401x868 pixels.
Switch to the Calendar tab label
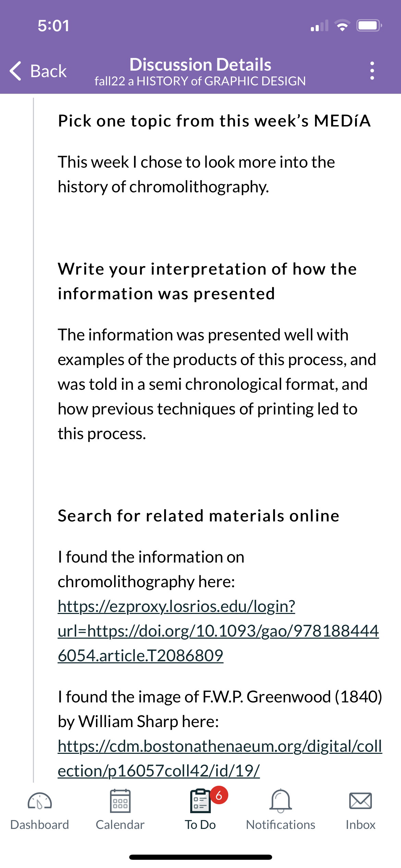pos(120,824)
